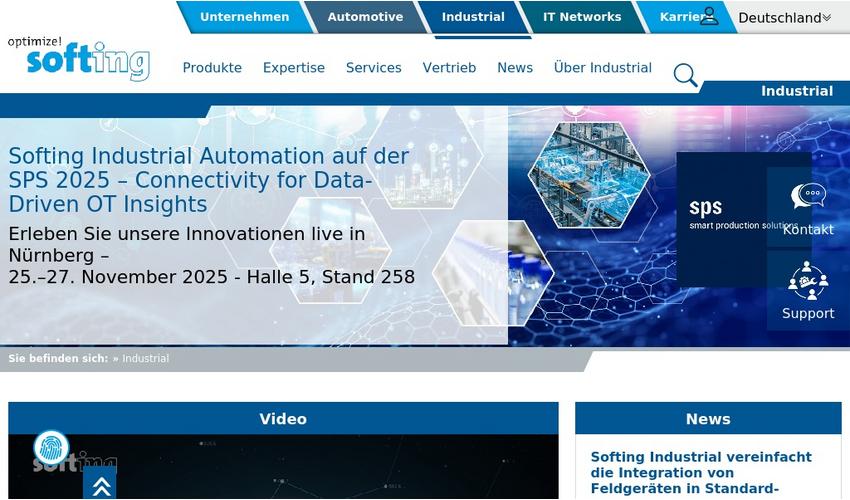Switch to the Unternehmen tab

[244, 17]
